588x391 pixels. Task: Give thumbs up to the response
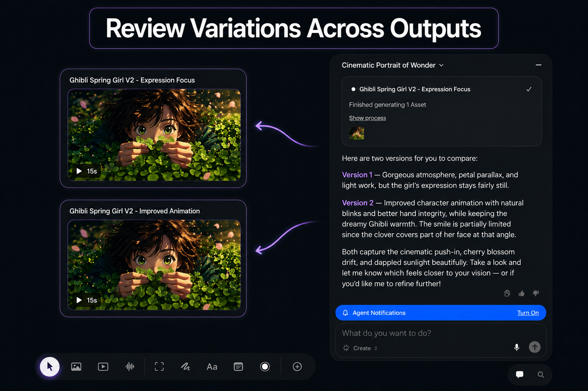tap(521, 293)
